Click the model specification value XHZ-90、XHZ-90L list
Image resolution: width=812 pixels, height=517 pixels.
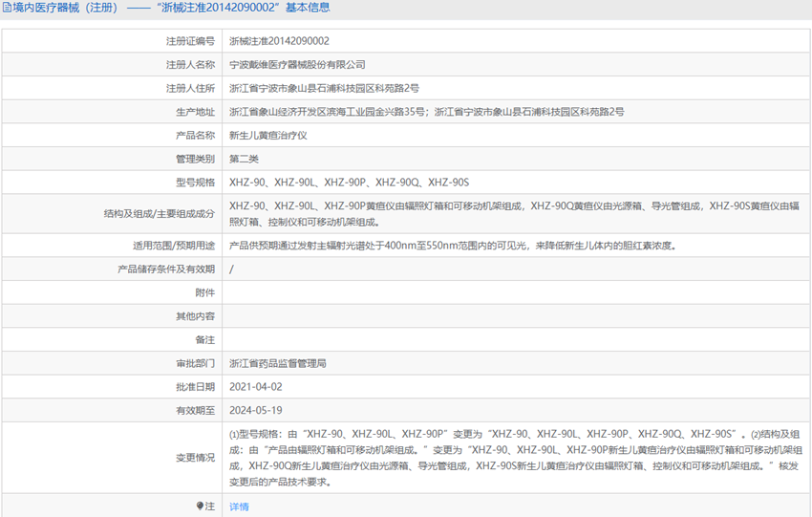[x=349, y=183]
